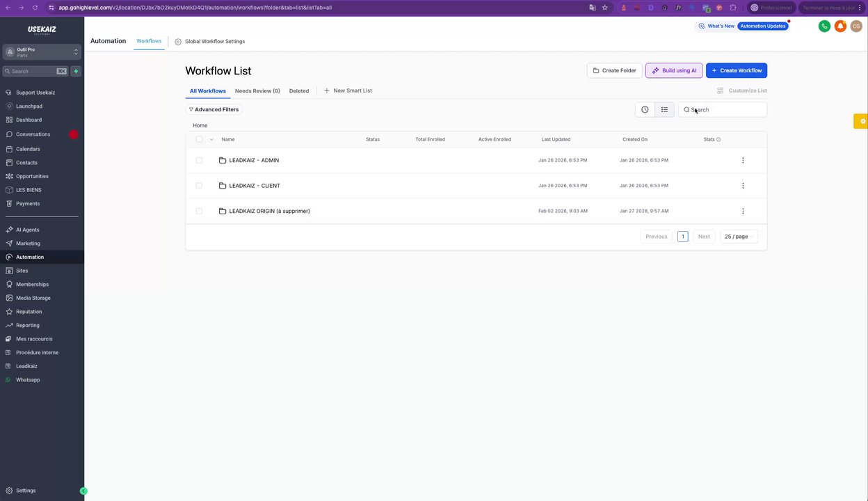
Task: Click the Stats info icon
Action: coord(718,139)
